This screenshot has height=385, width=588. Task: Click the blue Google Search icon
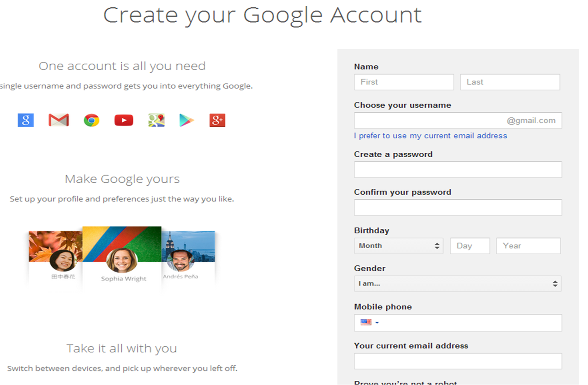26,120
